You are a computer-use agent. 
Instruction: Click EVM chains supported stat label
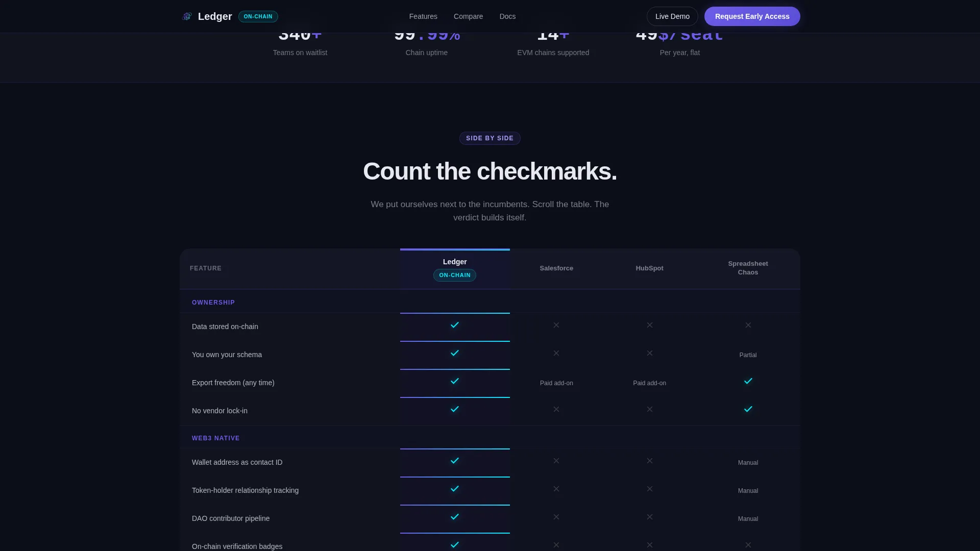click(553, 53)
